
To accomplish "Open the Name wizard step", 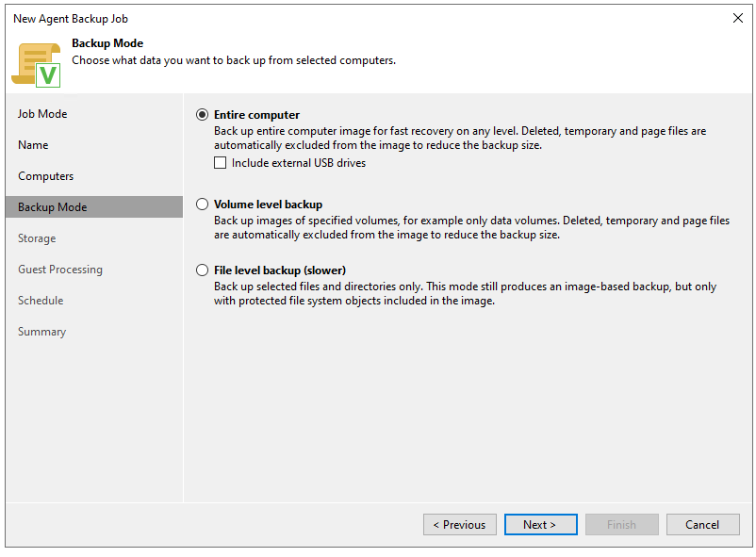I will coord(33,145).
